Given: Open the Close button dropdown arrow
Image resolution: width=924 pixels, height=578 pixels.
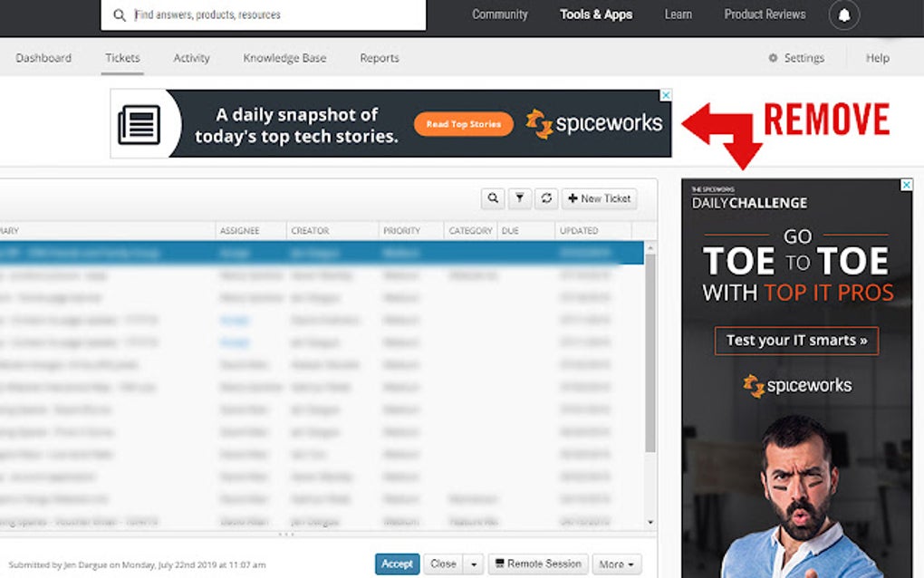Looking at the screenshot, I should [x=471, y=564].
